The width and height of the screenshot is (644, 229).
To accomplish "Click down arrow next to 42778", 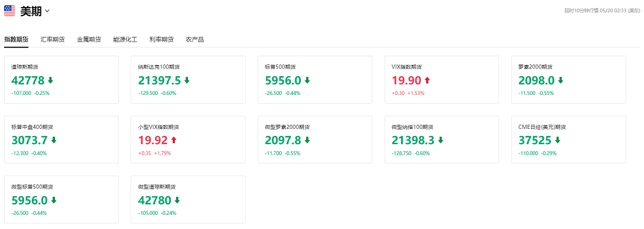I will pos(50,80).
